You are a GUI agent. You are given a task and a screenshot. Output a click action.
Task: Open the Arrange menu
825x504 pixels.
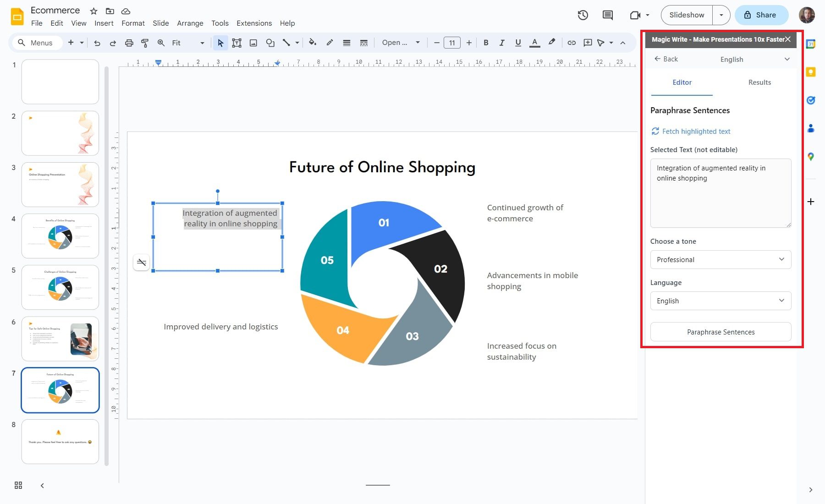coord(190,23)
